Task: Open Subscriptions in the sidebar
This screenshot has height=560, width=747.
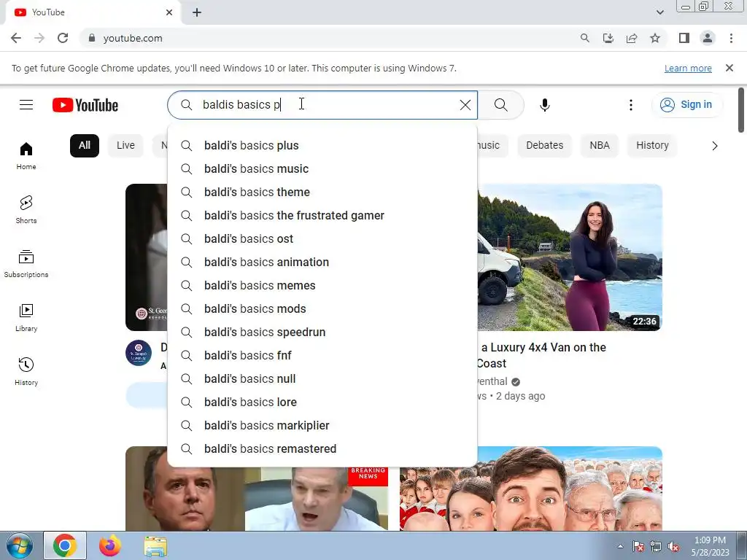Action: [x=26, y=264]
